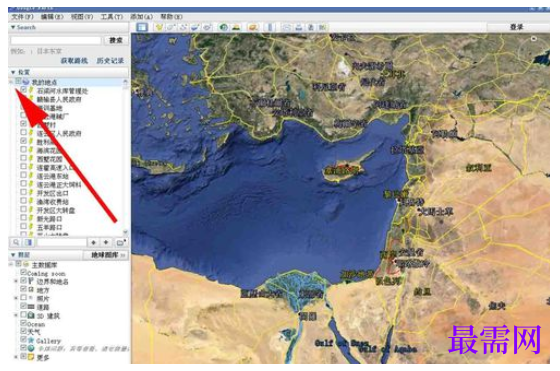Viewport: 560px width, 371px height.
Task: Collapse the Search panel triangle
Action: pos(13,27)
